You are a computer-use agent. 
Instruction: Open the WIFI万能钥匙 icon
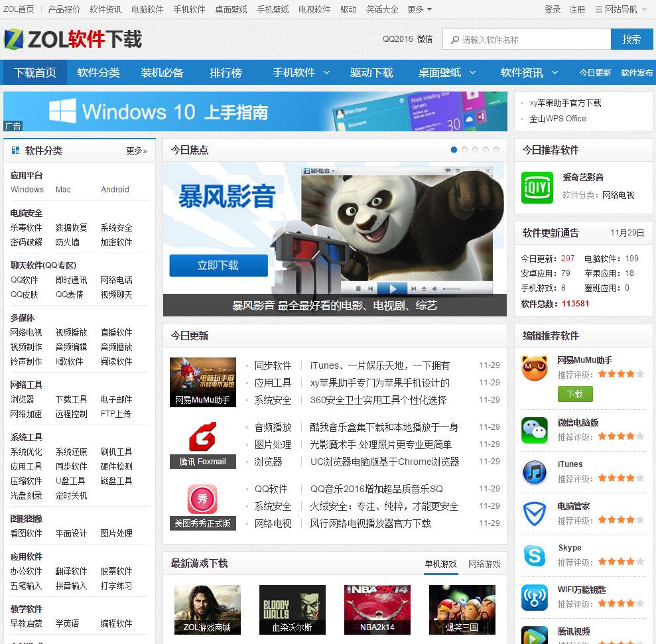pos(535,597)
